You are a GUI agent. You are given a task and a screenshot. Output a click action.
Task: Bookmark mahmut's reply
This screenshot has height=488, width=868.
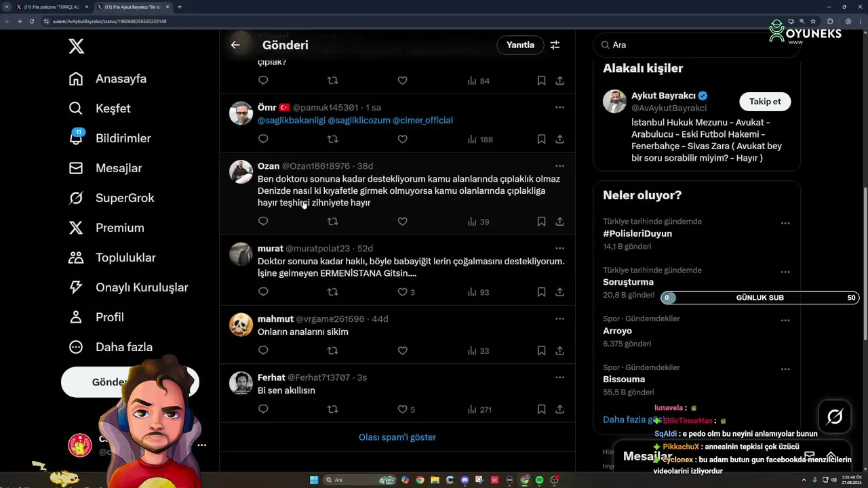pyautogui.click(x=541, y=350)
